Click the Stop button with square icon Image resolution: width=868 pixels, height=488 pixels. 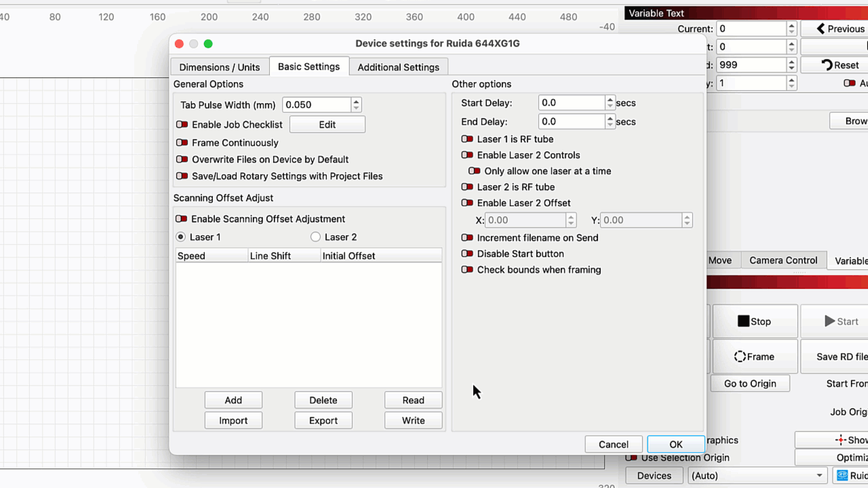point(754,321)
